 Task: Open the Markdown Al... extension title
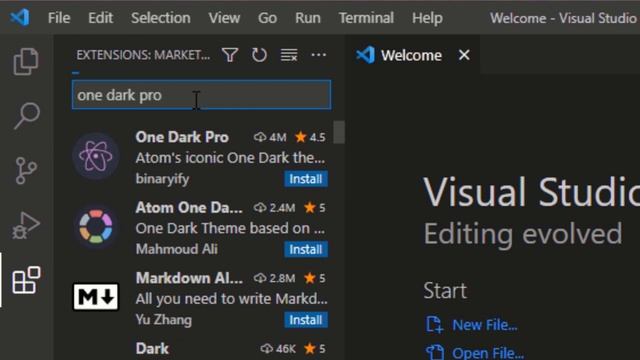[189, 278]
